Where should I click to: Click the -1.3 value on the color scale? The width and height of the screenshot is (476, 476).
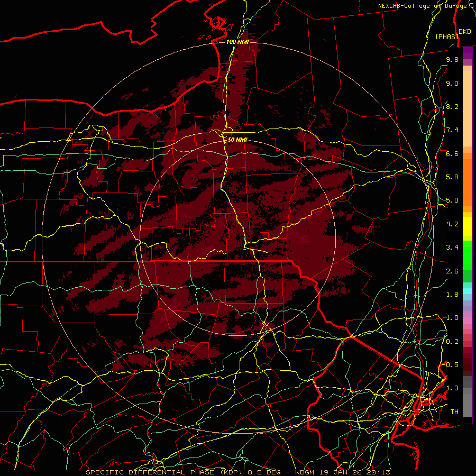[450, 388]
